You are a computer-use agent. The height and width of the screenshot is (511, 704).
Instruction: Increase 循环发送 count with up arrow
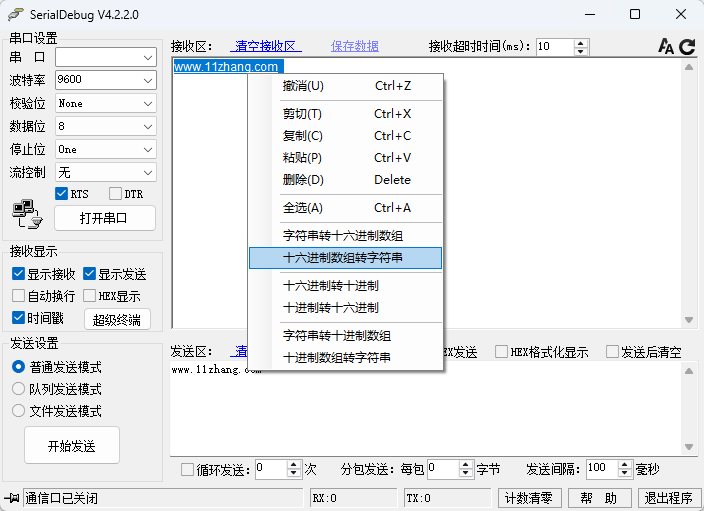click(x=294, y=465)
